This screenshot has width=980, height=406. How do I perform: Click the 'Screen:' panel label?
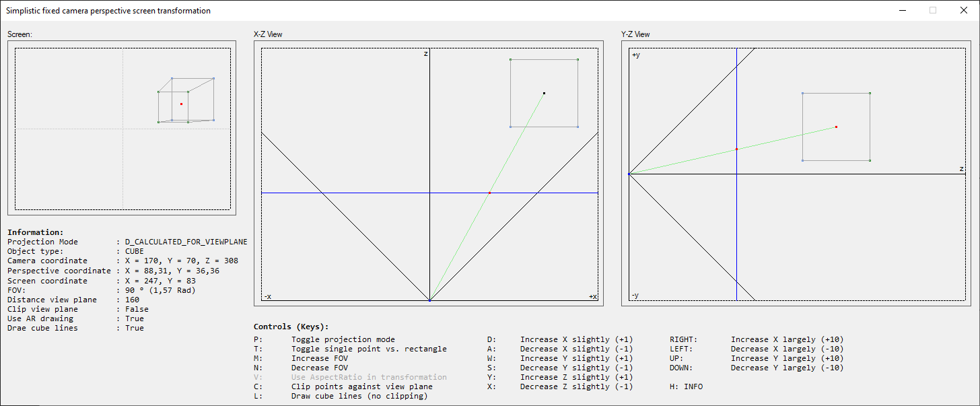coord(20,34)
